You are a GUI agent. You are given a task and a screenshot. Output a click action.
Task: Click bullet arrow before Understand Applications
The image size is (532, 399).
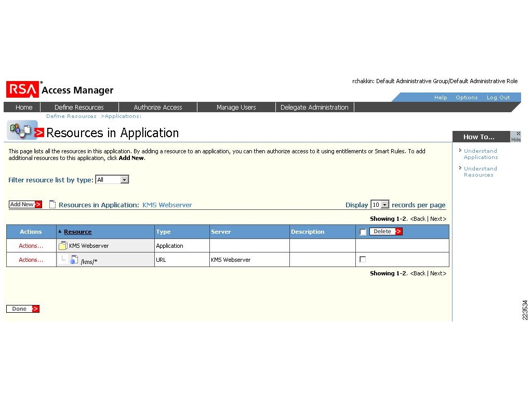pos(460,150)
